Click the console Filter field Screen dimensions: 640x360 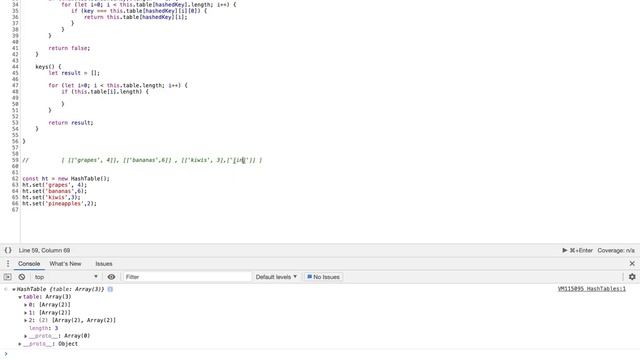point(187,277)
